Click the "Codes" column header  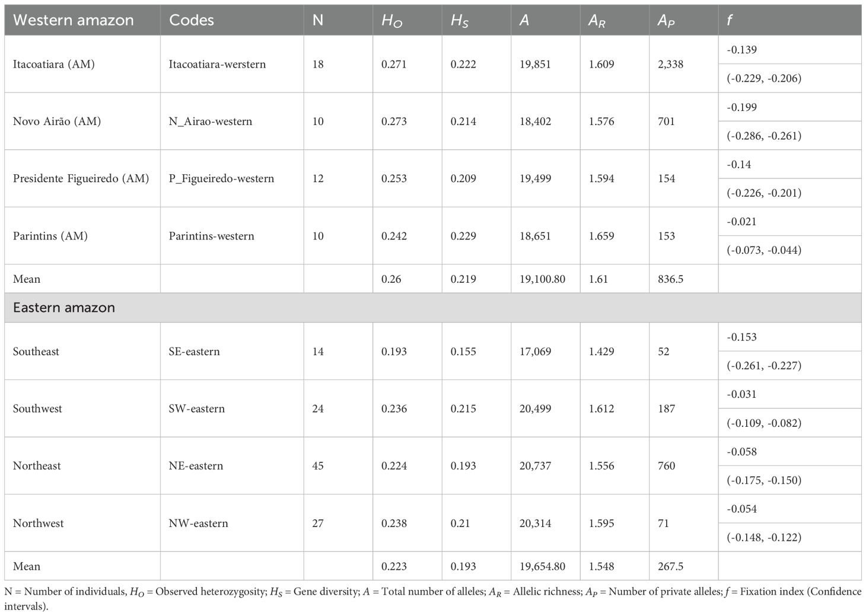tap(191, 20)
